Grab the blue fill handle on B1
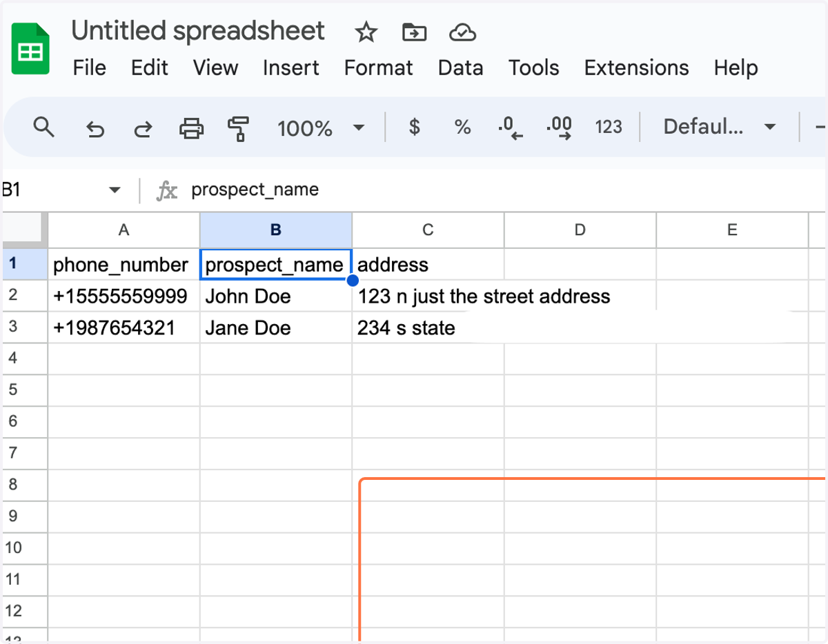Image resolution: width=828 pixels, height=644 pixels. [x=353, y=280]
